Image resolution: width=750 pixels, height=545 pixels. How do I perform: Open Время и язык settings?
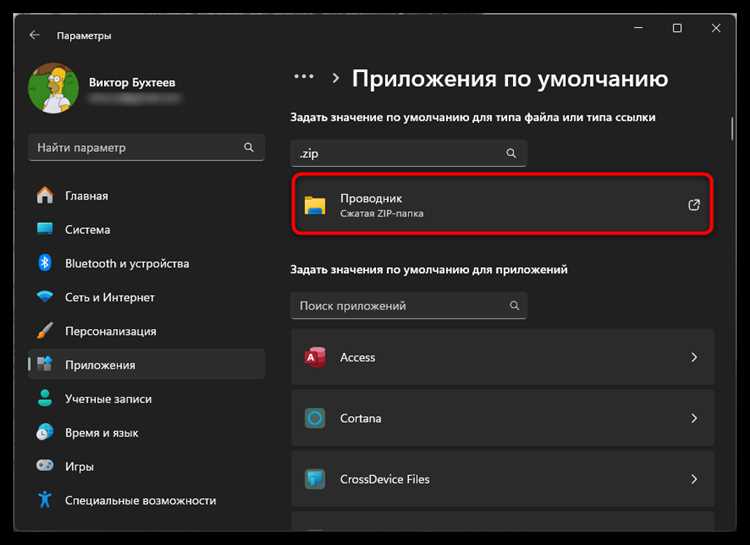point(146,433)
